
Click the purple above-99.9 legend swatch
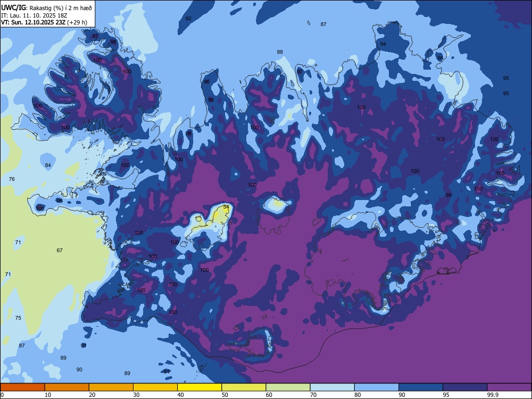click(x=509, y=387)
